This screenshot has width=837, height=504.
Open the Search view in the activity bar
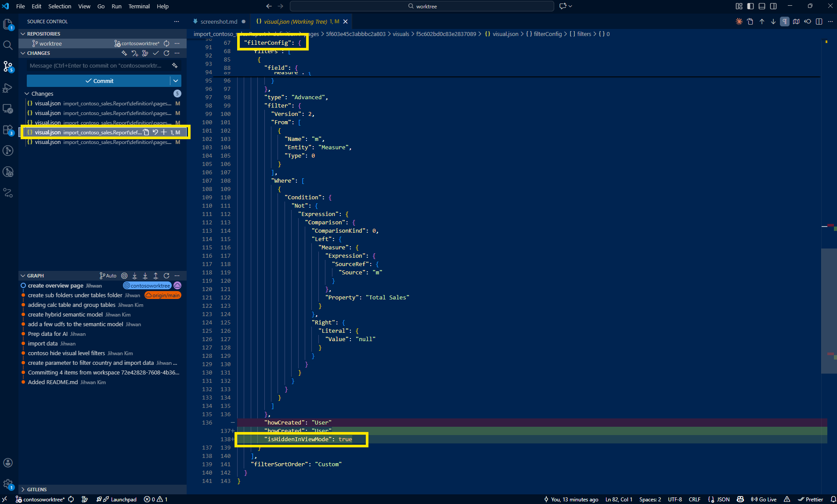click(8, 45)
